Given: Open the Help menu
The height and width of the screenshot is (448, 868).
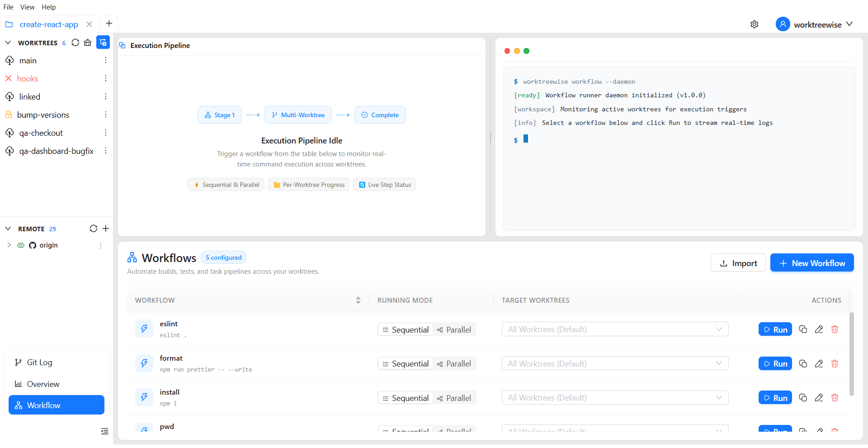Looking at the screenshot, I should coord(49,7).
